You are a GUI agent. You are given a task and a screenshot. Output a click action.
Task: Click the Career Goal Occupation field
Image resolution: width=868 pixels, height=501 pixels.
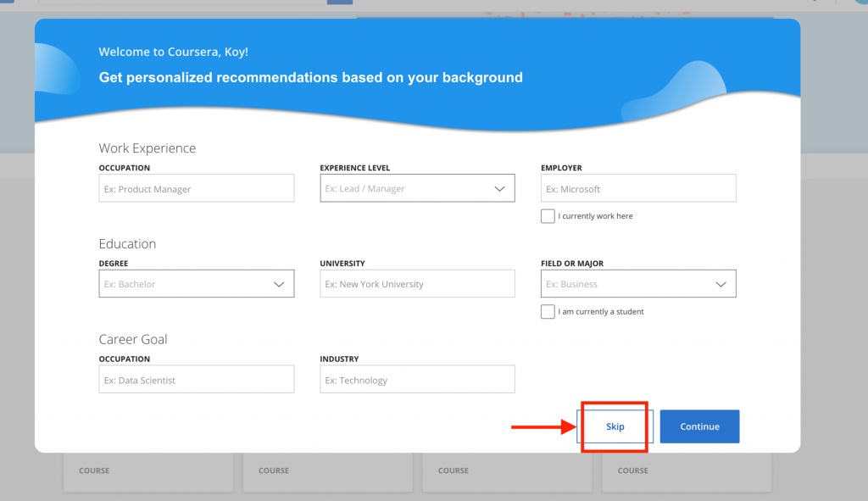(x=197, y=379)
